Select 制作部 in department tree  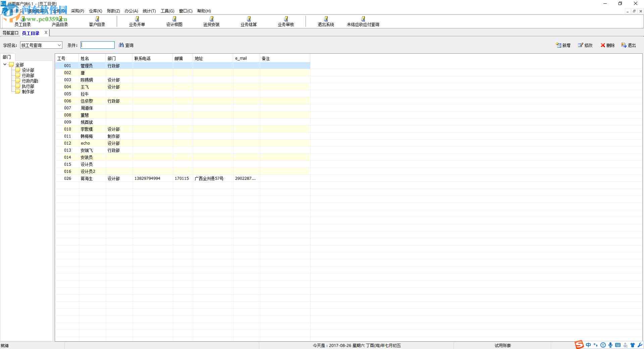click(x=28, y=92)
